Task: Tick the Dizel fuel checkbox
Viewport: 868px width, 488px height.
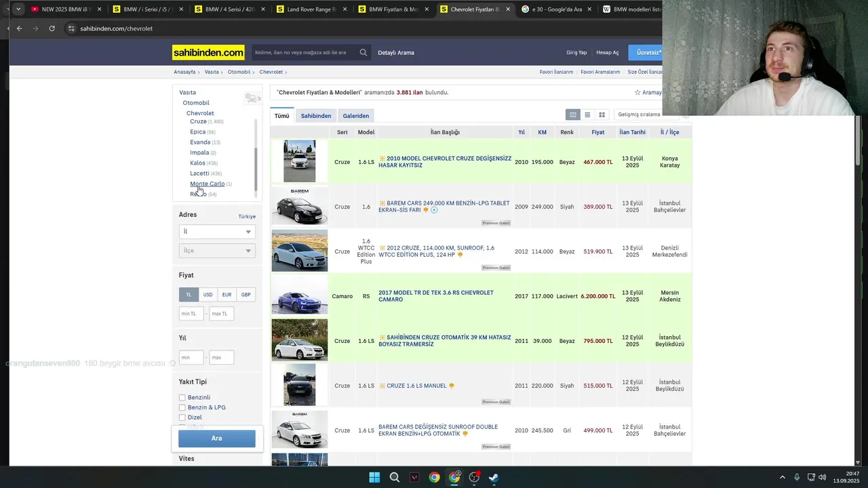Action: coord(182,418)
